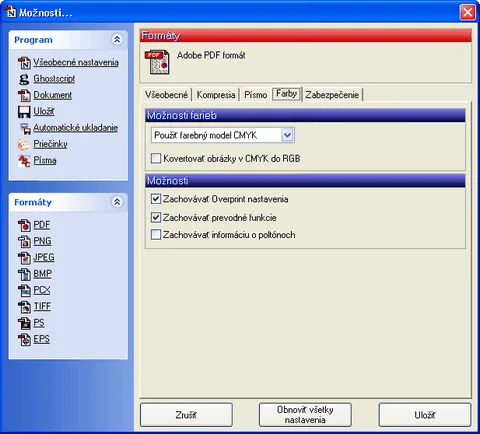This screenshot has width=480, height=434.
Task: Open Všeobecné nastavenia link
Action: coord(76,63)
